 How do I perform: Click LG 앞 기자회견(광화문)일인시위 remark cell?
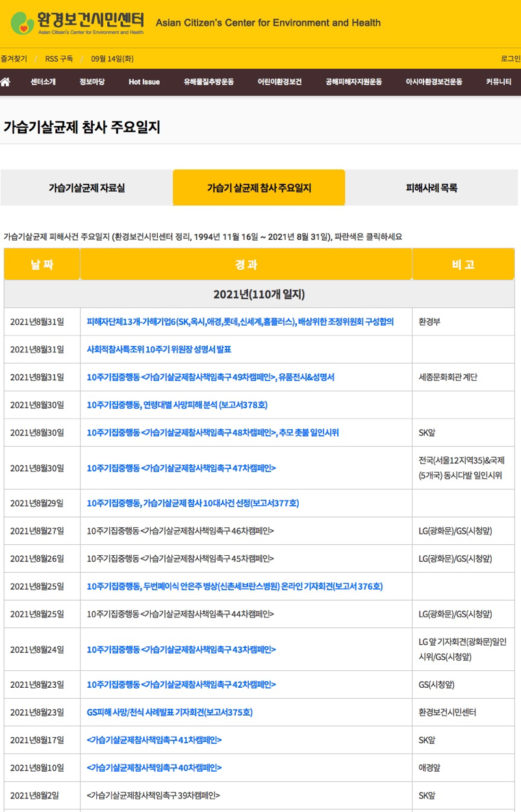[462, 649]
